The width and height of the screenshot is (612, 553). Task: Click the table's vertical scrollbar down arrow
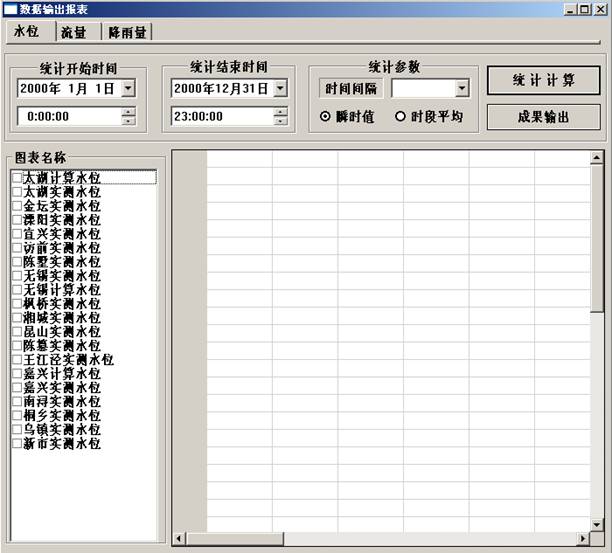[597, 524]
